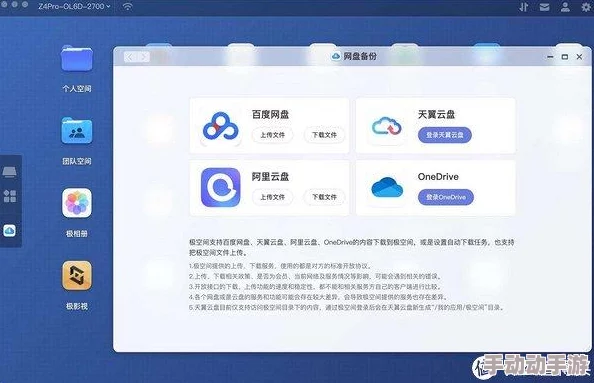Click the 天翼云盘 cloud logo
594x383 pixels.
click(387, 126)
